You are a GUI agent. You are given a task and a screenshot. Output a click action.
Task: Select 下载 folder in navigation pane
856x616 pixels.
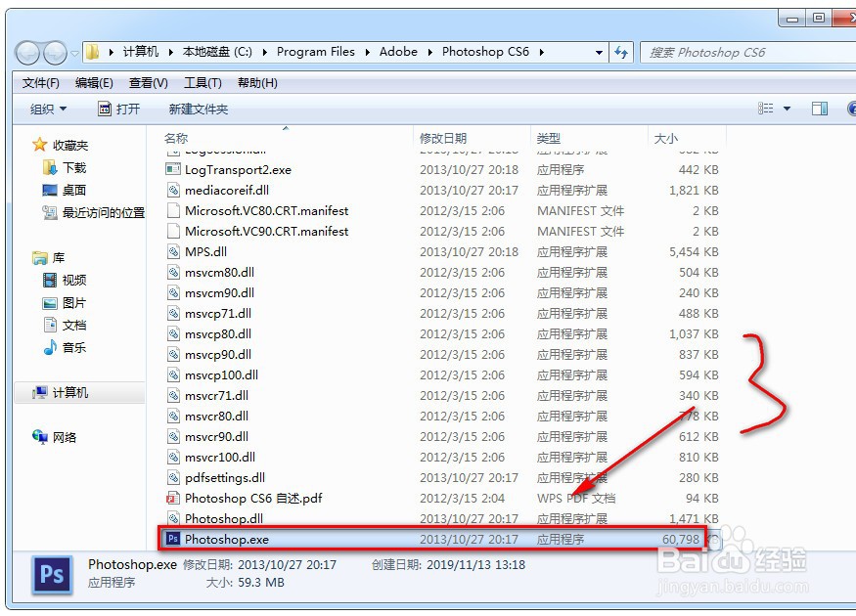pos(65,167)
